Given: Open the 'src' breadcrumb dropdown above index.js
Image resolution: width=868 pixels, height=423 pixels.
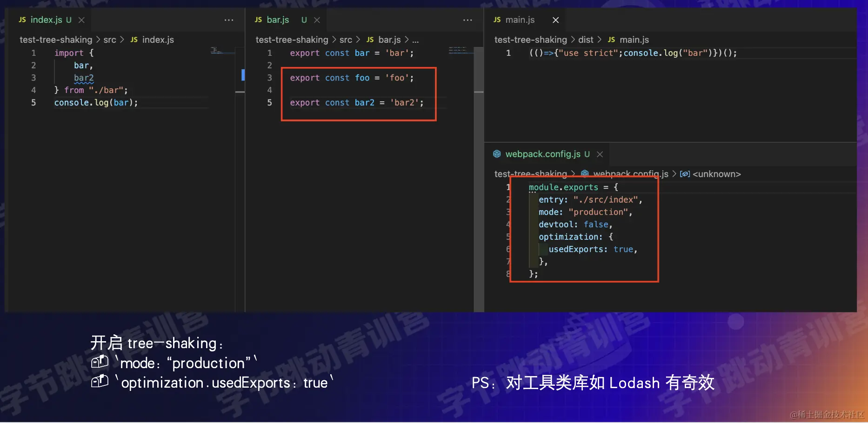Looking at the screenshot, I should [110, 40].
